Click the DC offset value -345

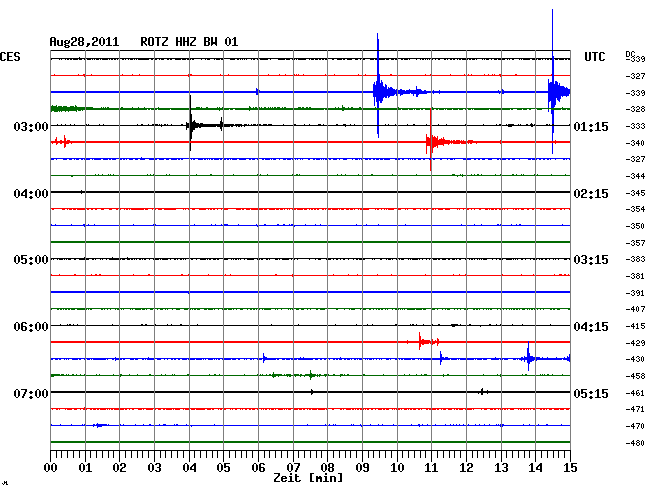[635, 193]
